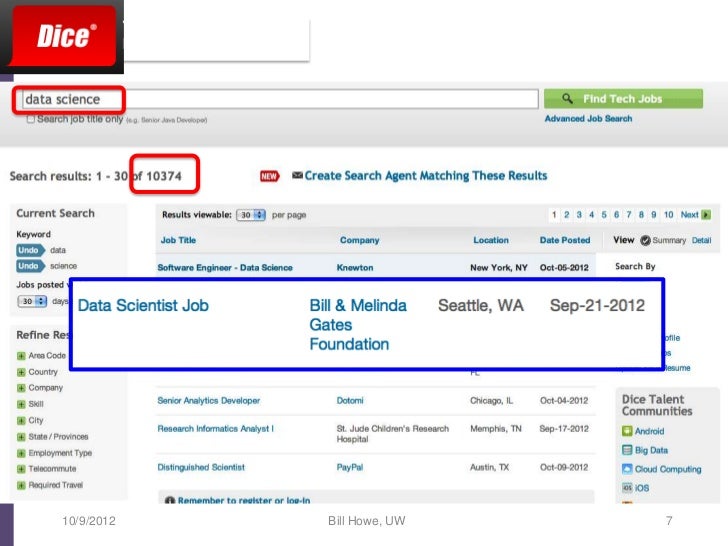Viewport: 728px width, 546px height.
Task: Open Research Informatics Analyst I job
Action: [x=215, y=429]
